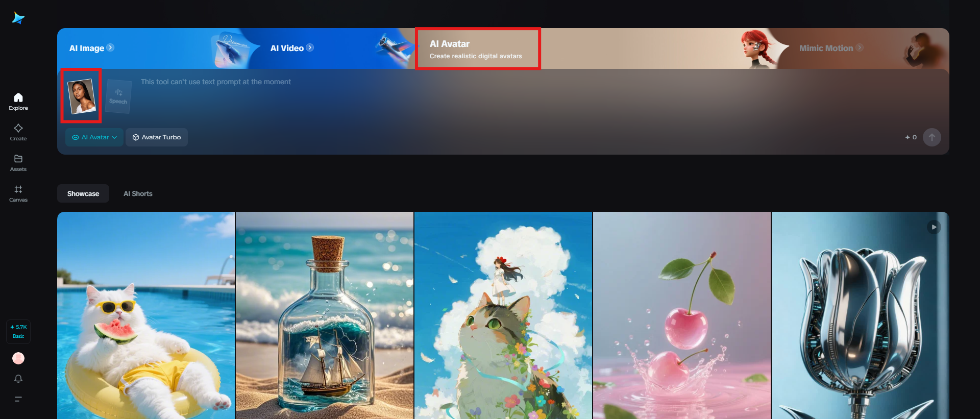The width and height of the screenshot is (980, 419).
Task: View the 5.7K Basic credits badge
Action: tap(18, 331)
